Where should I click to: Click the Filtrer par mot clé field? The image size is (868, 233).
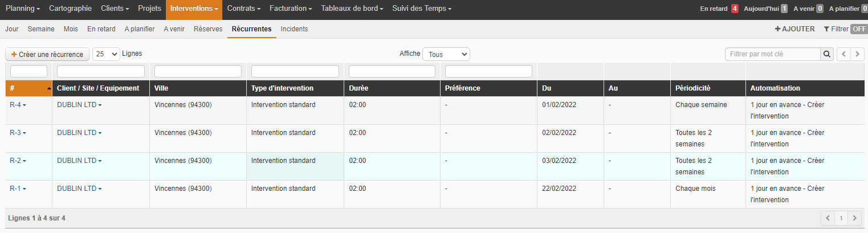click(773, 54)
